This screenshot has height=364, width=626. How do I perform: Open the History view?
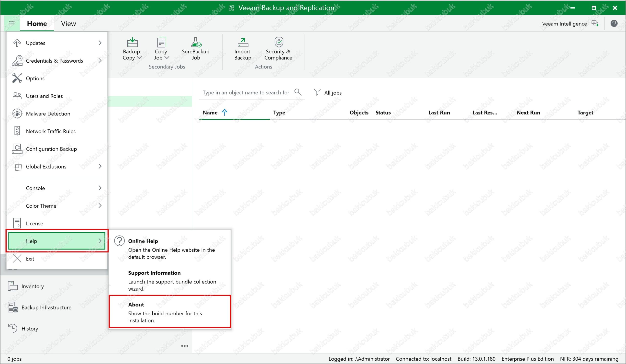pyautogui.click(x=30, y=329)
